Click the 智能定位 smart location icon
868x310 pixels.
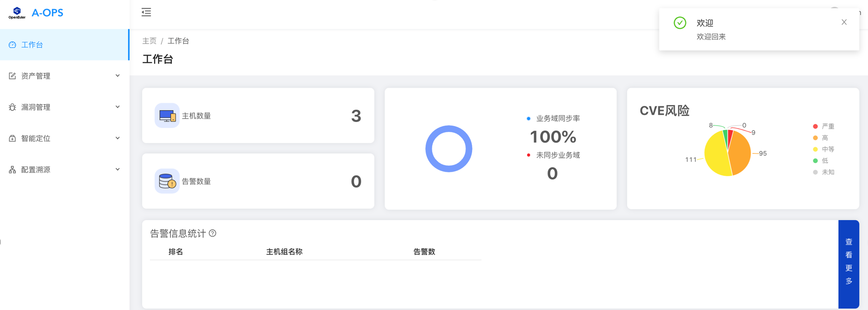11,138
